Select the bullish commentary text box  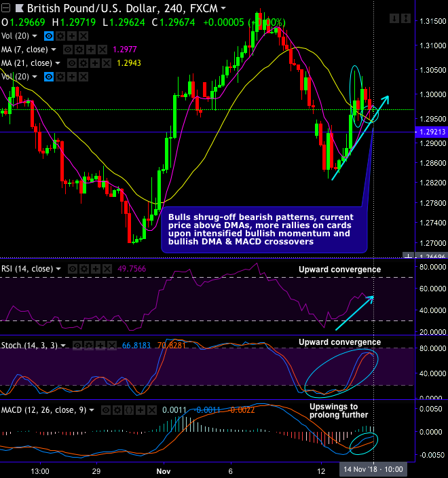264,230
